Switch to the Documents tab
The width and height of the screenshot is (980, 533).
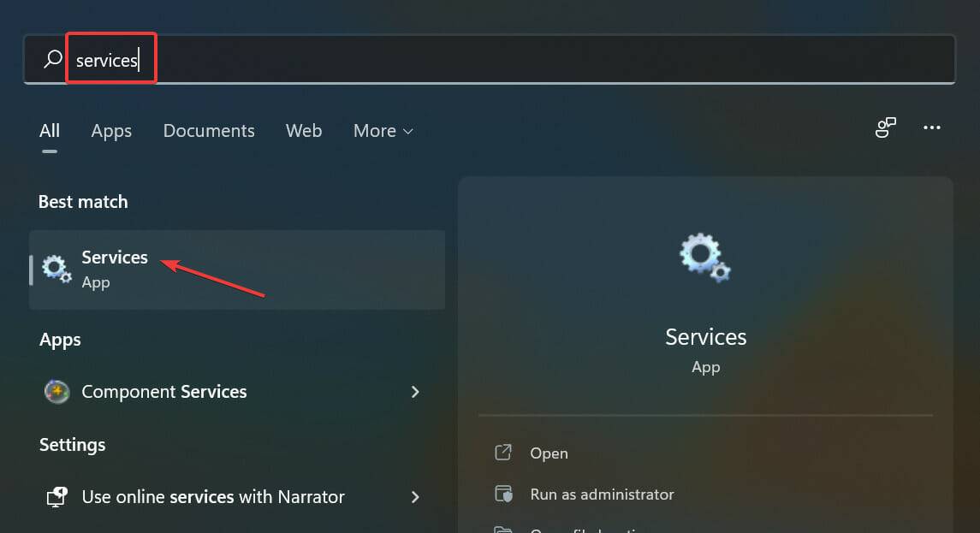coord(208,130)
